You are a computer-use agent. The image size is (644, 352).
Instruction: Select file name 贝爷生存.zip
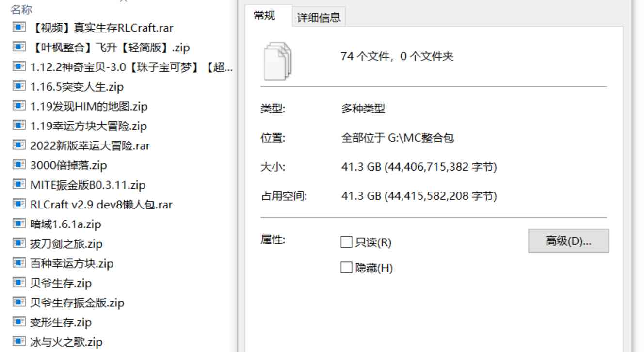click(61, 283)
